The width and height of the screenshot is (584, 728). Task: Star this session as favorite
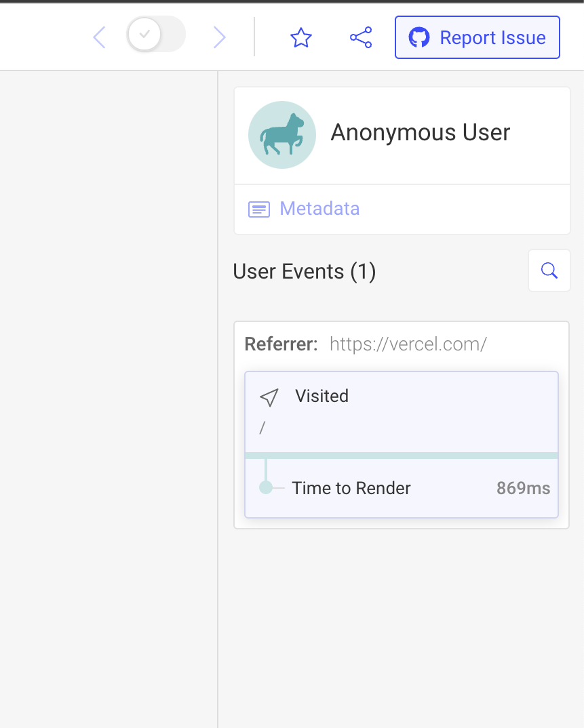(x=301, y=37)
